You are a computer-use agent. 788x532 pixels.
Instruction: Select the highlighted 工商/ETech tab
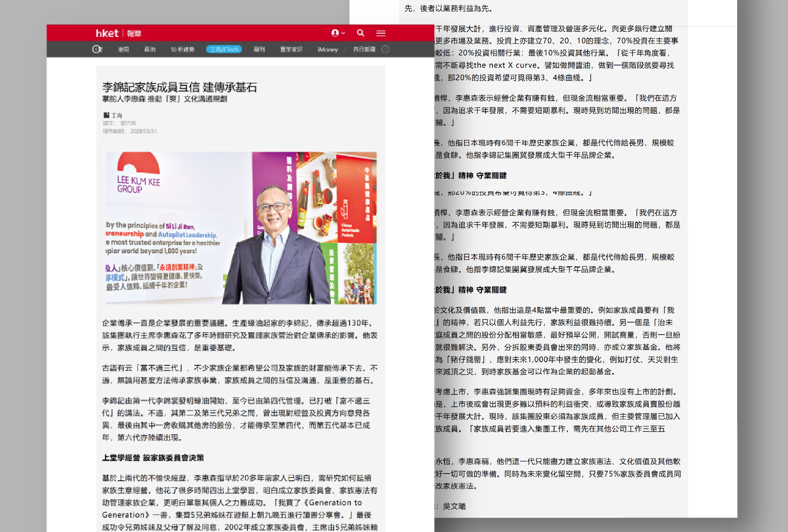(x=224, y=49)
